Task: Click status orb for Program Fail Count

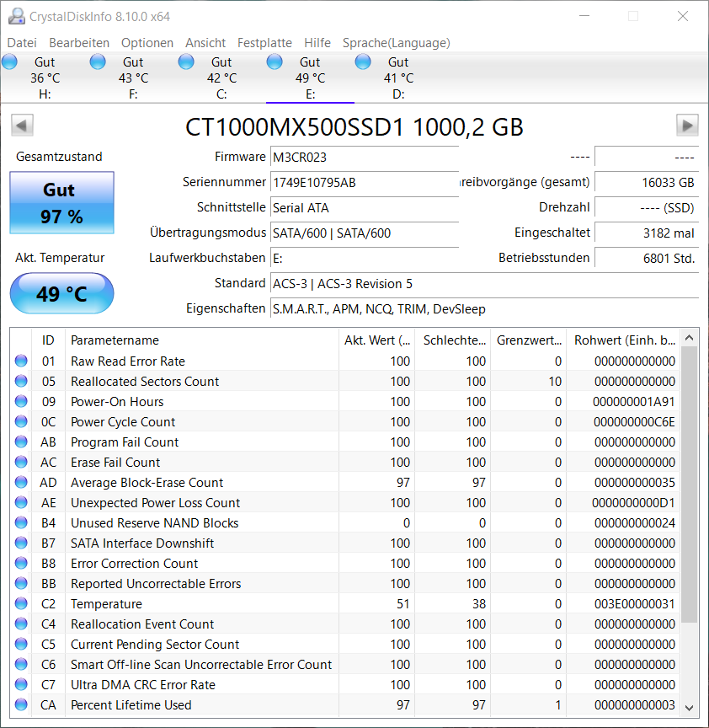Action: pyautogui.click(x=21, y=442)
